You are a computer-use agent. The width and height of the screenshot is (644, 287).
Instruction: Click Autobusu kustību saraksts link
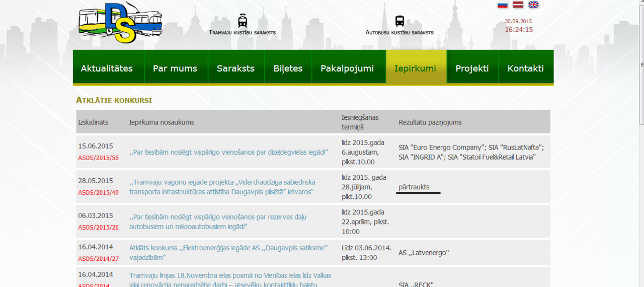(x=399, y=33)
